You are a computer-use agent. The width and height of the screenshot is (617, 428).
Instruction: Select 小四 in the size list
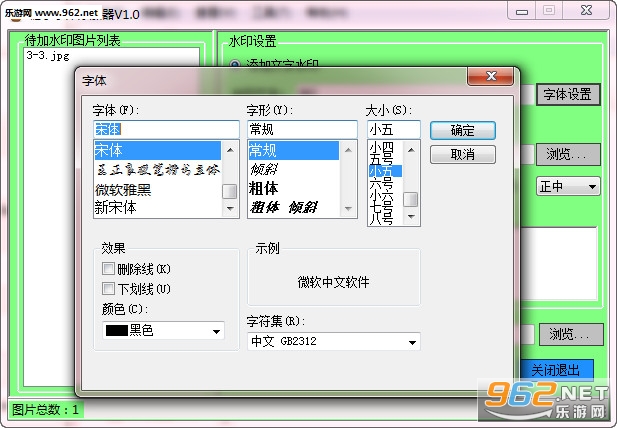pos(385,148)
